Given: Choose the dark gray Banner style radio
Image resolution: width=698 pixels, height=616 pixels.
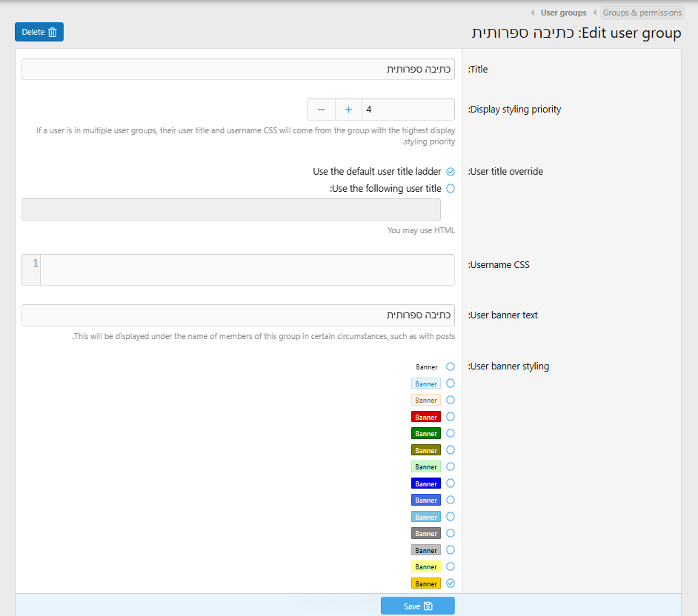Looking at the screenshot, I should (x=451, y=533).
